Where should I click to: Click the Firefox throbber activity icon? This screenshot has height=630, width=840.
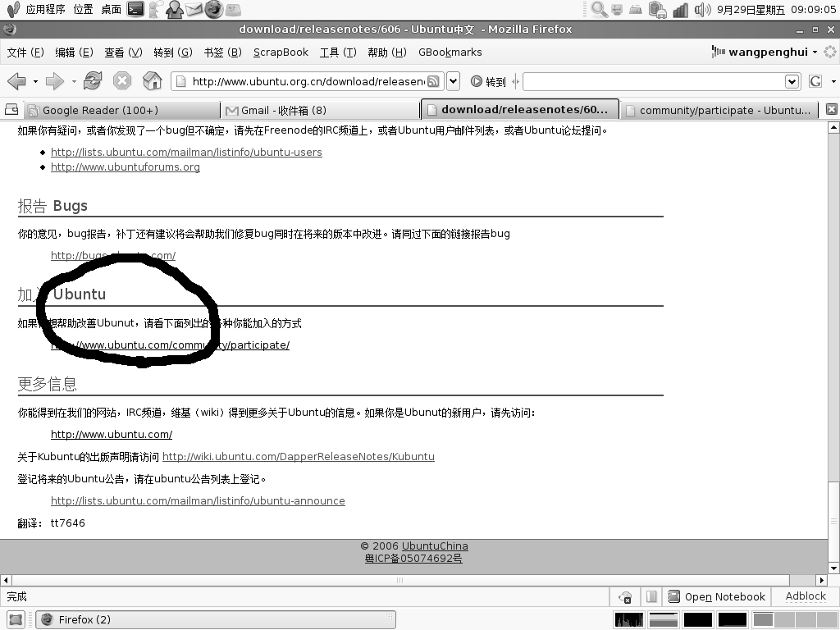pyautogui.click(x=830, y=52)
